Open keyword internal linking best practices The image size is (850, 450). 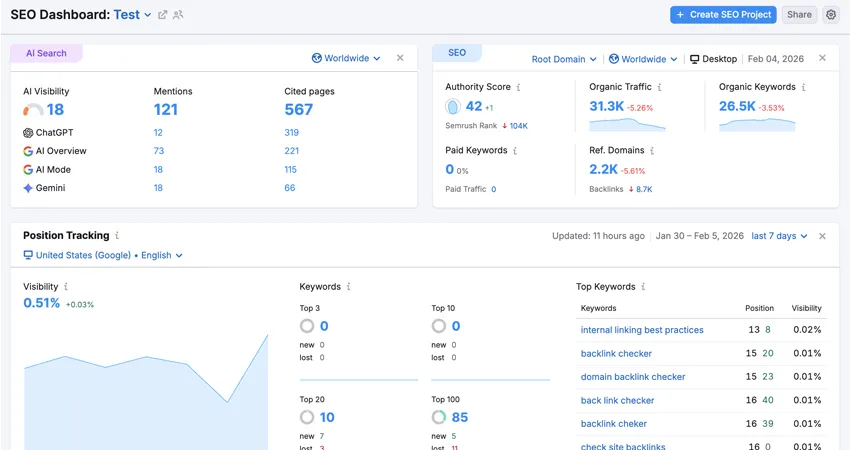click(x=642, y=330)
